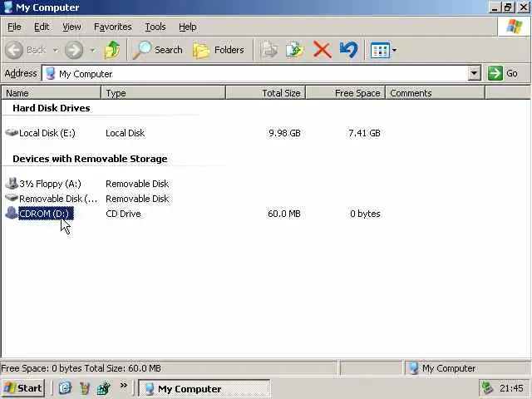
Task: Click the Hard Disk Drives group heading
Action: (52, 108)
